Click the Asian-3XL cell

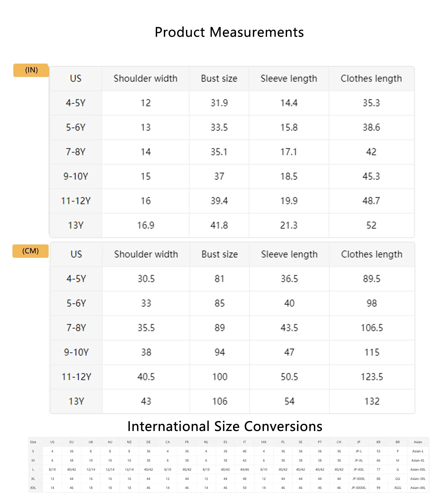418,479
